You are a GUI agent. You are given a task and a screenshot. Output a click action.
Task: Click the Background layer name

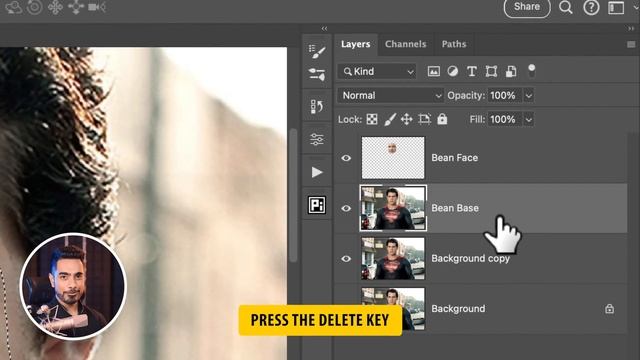pos(458,309)
